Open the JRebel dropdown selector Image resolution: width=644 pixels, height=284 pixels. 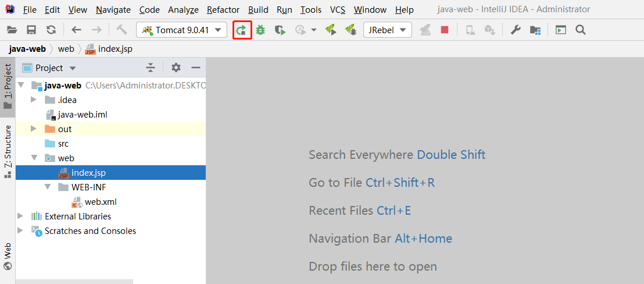(x=388, y=30)
